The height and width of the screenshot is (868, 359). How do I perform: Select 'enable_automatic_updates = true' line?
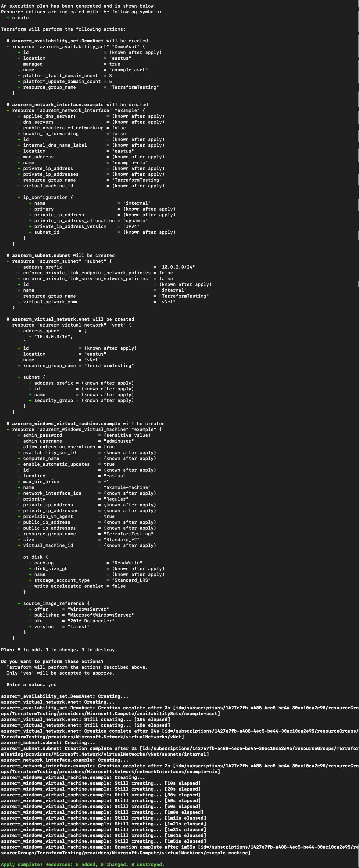pyautogui.click(x=66, y=464)
